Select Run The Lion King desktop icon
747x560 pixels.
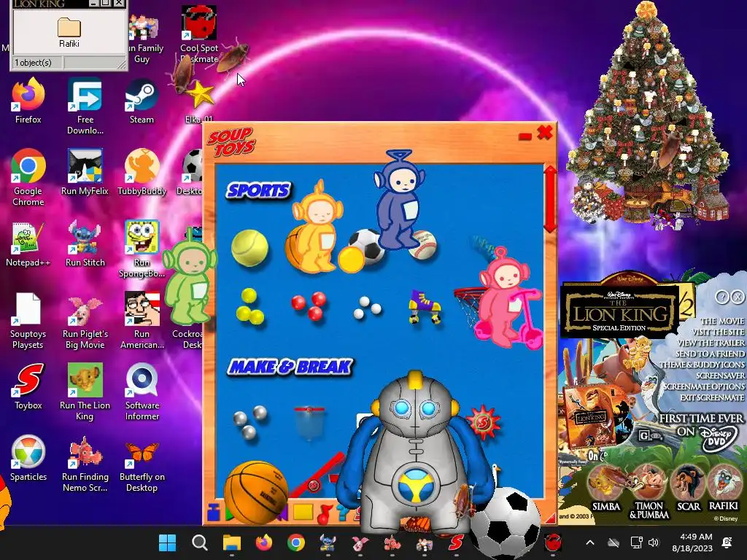tap(85, 392)
